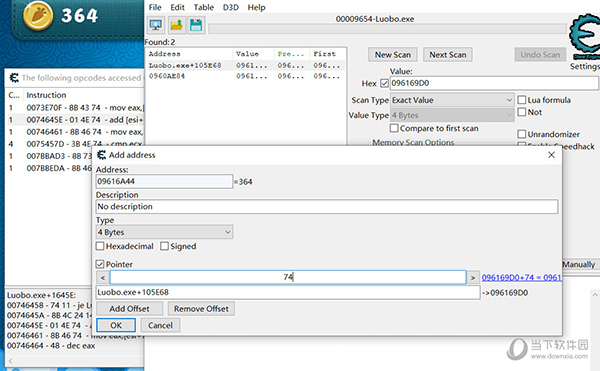Click the Description text field
The width and height of the screenshot is (600, 371).
point(327,207)
